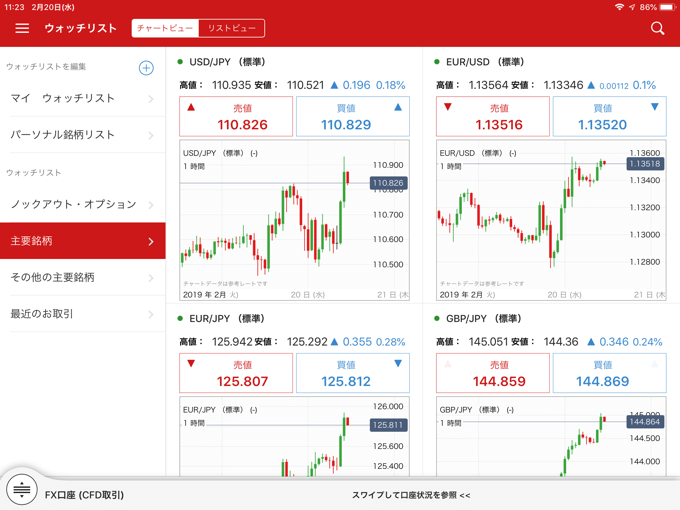The height and width of the screenshot is (510, 680).
Task: Expand chevron beside 最近のお取引
Action: point(151,314)
